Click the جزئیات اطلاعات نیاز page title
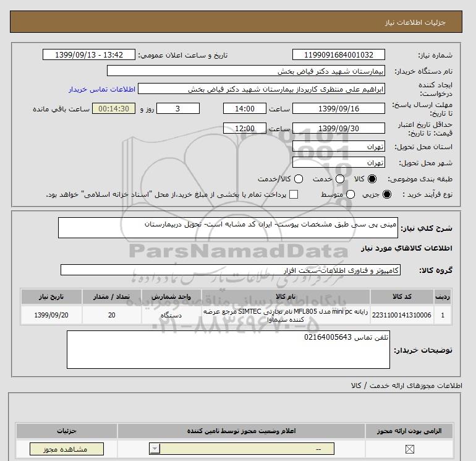 pos(415,22)
